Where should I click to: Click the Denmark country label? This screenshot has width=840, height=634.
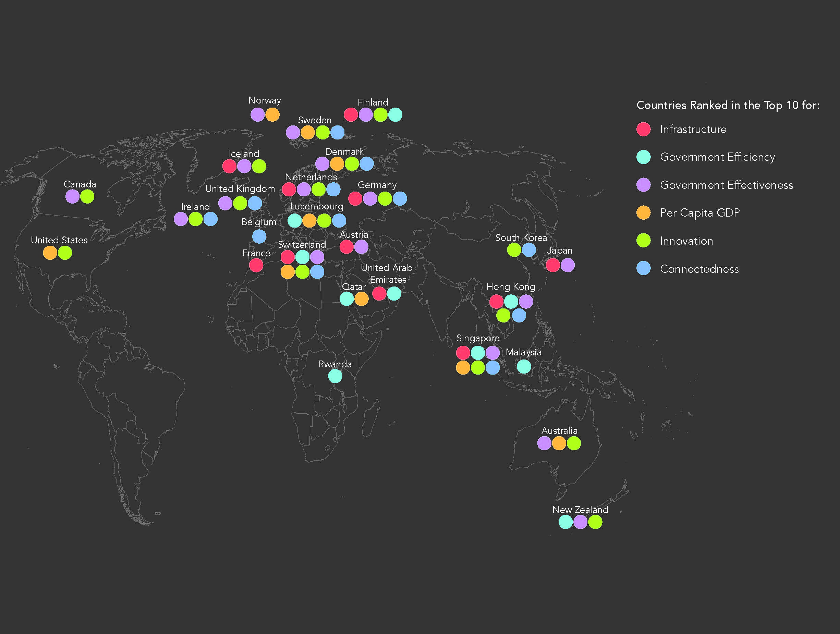click(344, 151)
